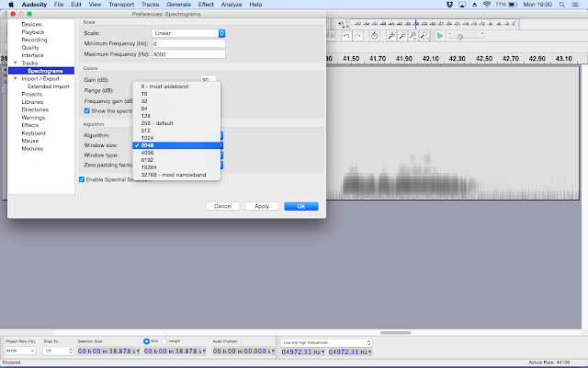
Task: Click the Fit Project zoom icon
Action: point(424,36)
